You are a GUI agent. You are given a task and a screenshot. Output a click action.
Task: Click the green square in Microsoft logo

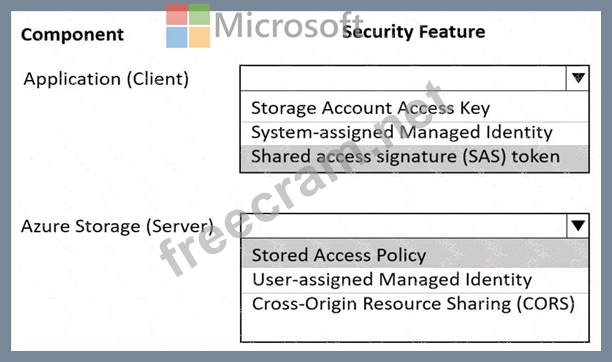(x=199, y=14)
